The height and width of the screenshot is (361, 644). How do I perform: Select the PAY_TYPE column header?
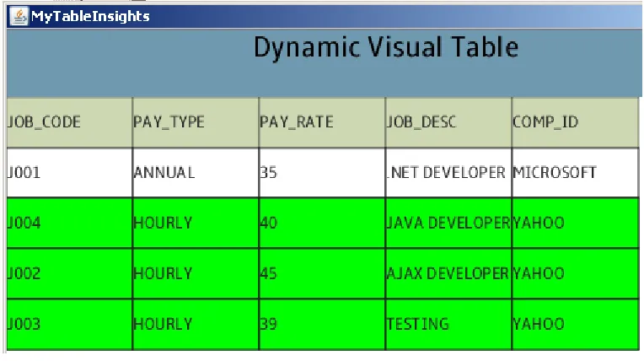tap(196, 122)
